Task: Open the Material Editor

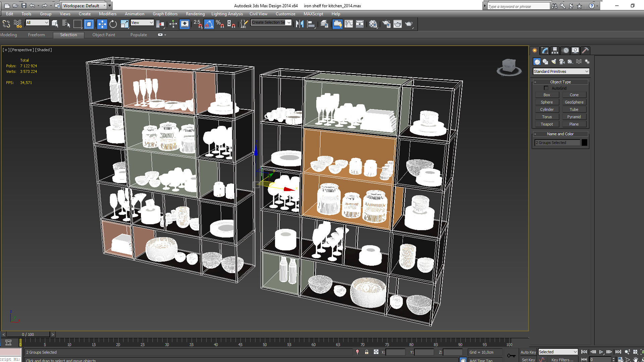Action: tap(373, 24)
